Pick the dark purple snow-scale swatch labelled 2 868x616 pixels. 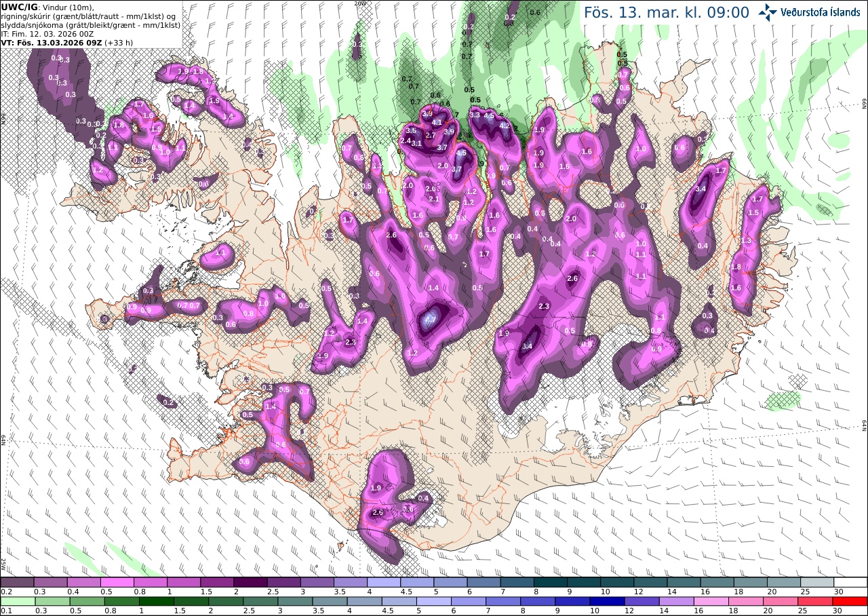click(x=250, y=582)
